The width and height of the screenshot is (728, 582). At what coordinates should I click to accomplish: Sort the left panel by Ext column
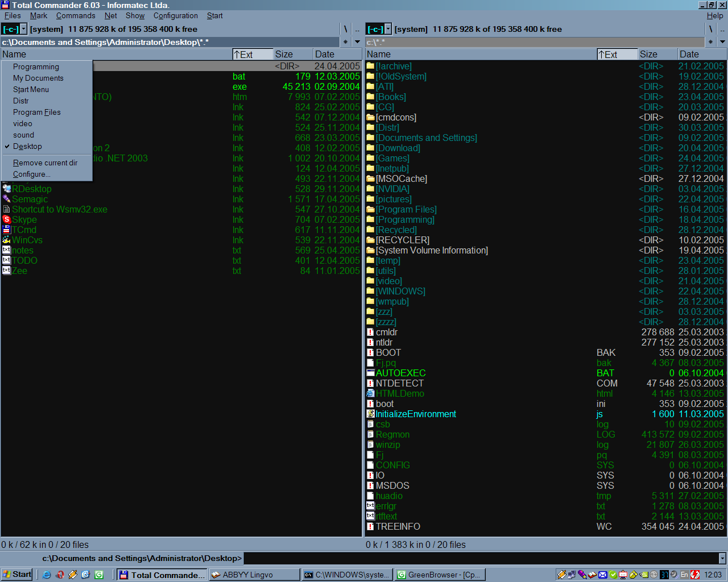(x=253, y=55)
